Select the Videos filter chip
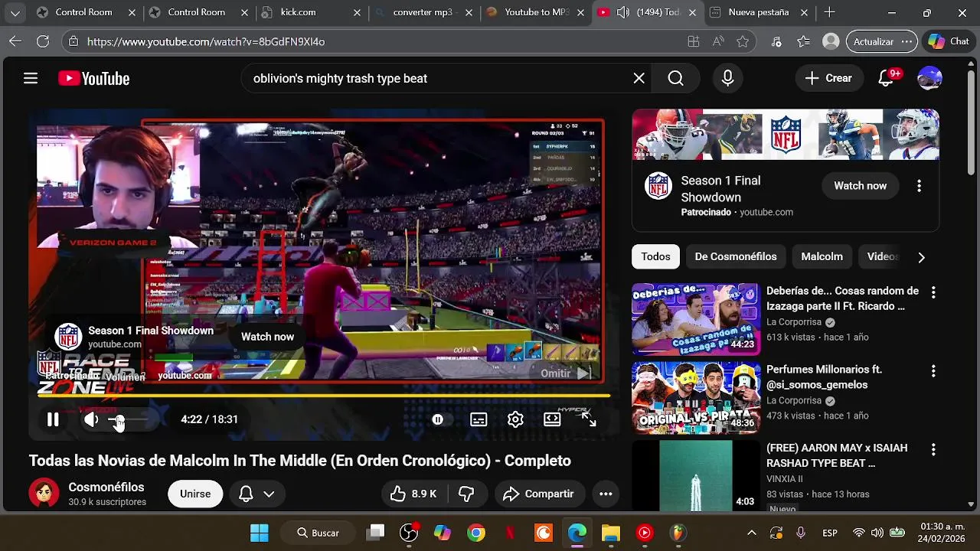The height and width of the screenshot is (551, 980). pyautogui.click(x=882, y=256)
